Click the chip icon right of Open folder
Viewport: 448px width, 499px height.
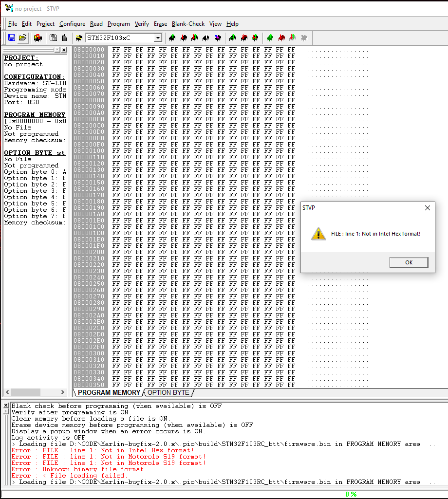[38, 38]
